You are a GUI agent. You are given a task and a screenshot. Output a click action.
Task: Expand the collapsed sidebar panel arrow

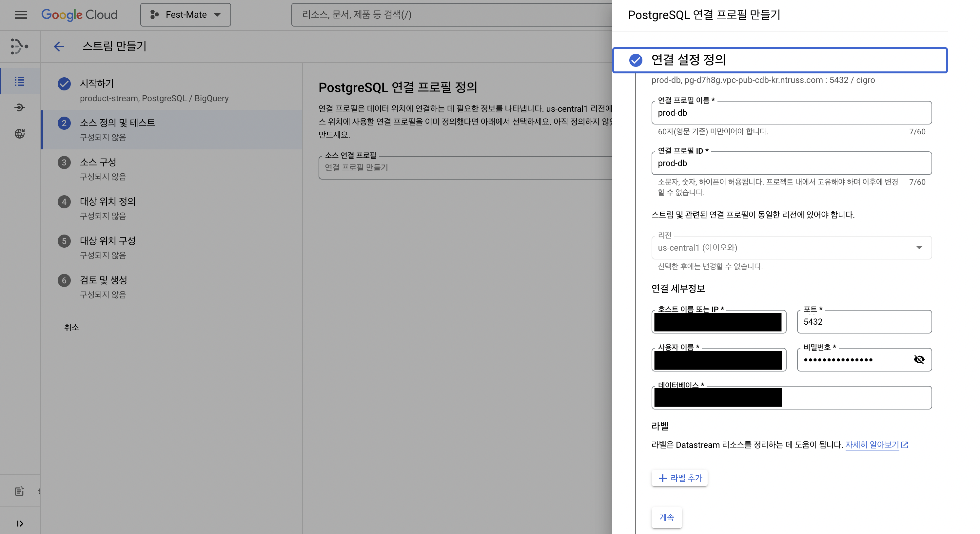click(20, 524)
